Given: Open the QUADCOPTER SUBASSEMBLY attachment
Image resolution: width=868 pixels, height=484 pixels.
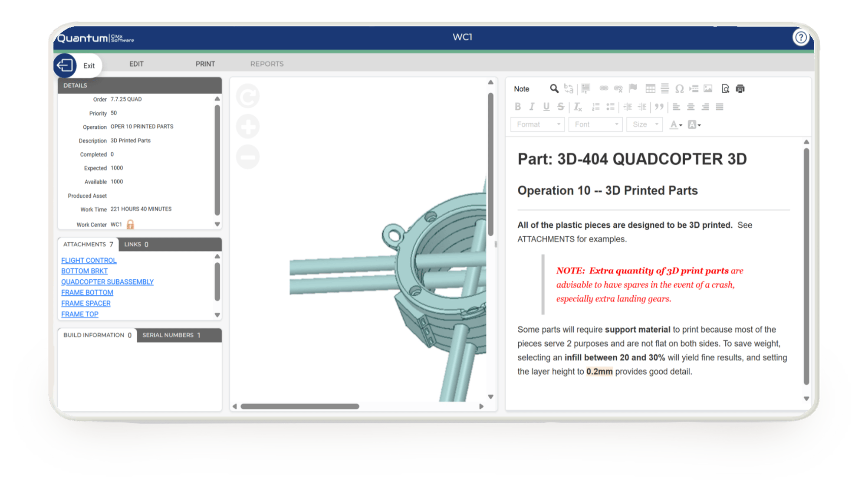Looking at the screenshot, I should [107, 282].
